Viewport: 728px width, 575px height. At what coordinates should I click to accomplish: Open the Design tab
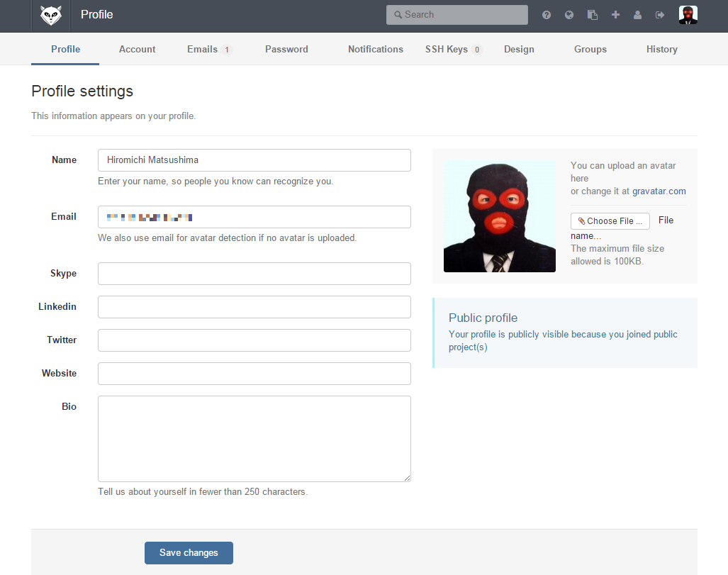519,49
